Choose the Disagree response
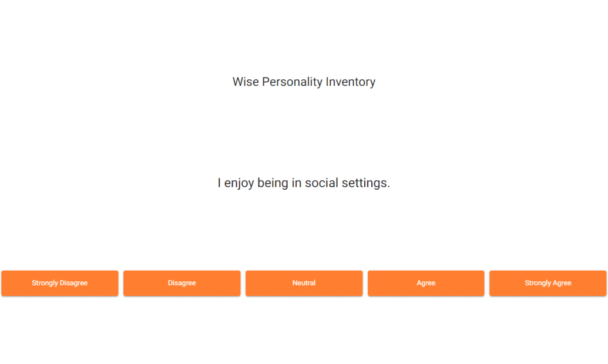Screen dimensions: 608x364 click(182, 283)
